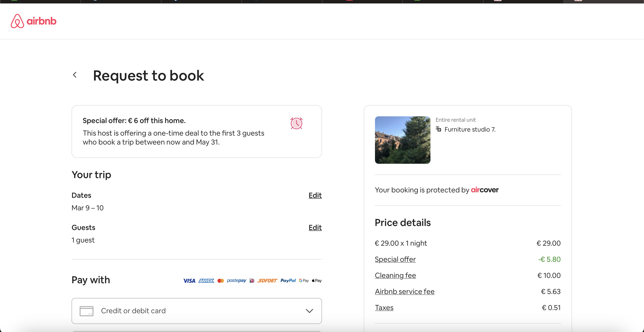Open Special offer price details

395,260
